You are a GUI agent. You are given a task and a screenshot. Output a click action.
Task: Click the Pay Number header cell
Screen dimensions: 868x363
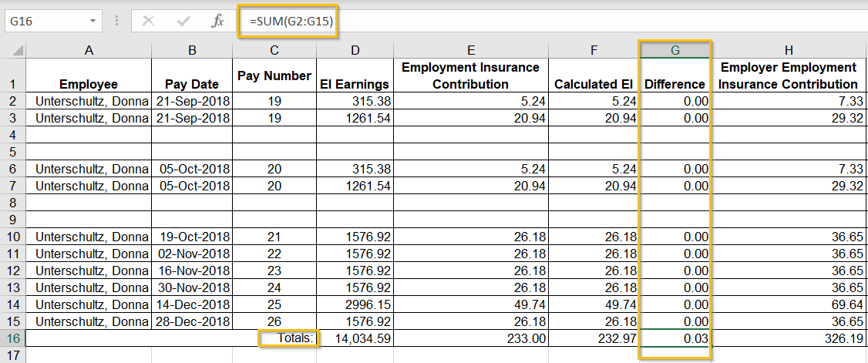[274, 76]
